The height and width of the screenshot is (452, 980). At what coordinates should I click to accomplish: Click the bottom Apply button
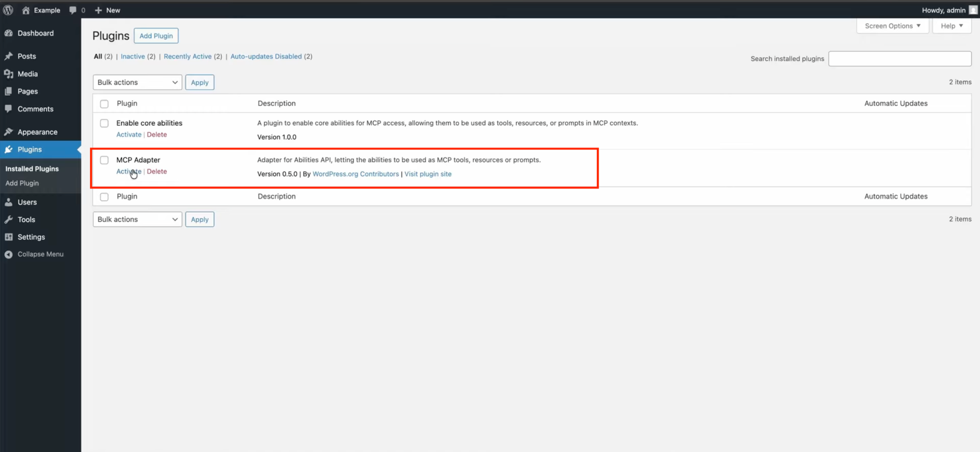pos(200,219)
